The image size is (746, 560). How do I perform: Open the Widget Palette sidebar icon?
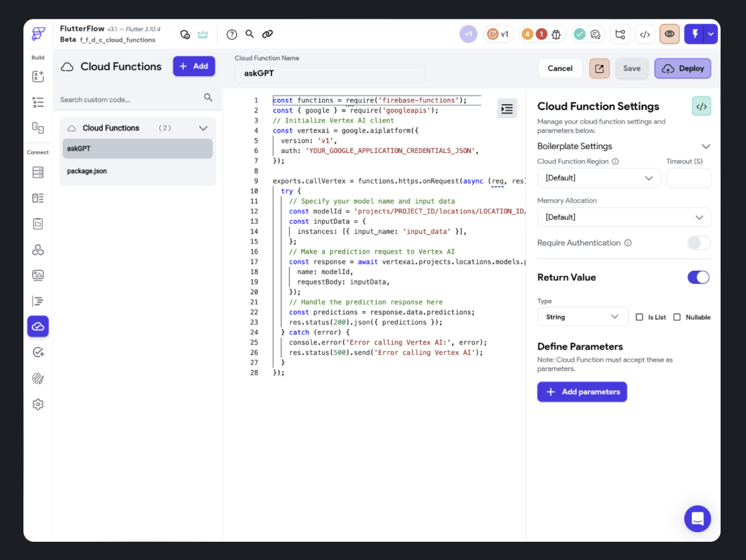point(38,77)
